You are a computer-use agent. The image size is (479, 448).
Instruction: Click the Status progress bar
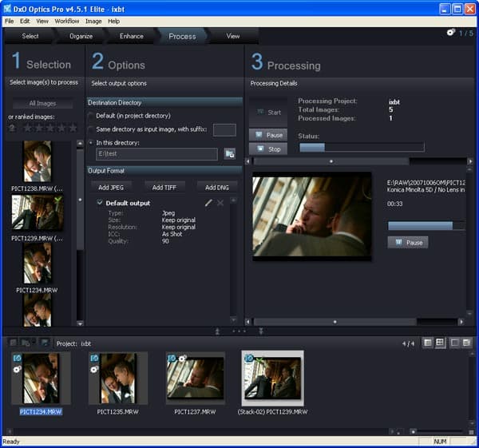(x=362, y=148)
